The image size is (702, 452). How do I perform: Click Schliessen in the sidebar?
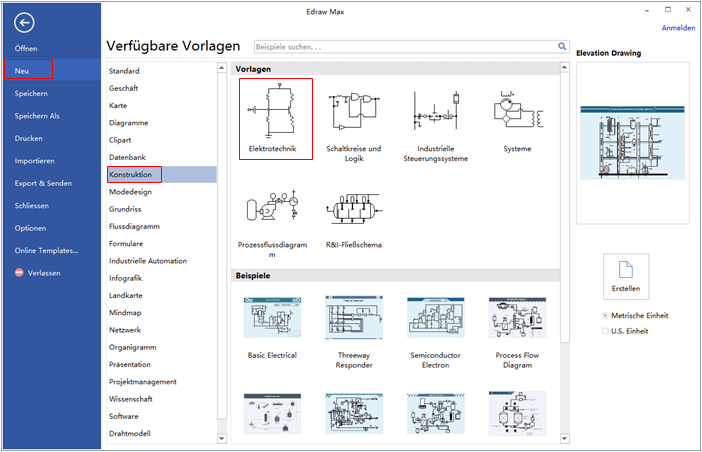[31, 205]
